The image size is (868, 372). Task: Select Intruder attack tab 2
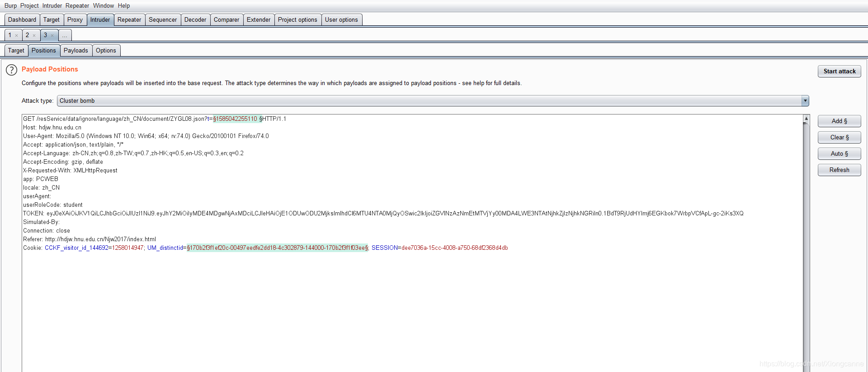[x=27, y=35]
